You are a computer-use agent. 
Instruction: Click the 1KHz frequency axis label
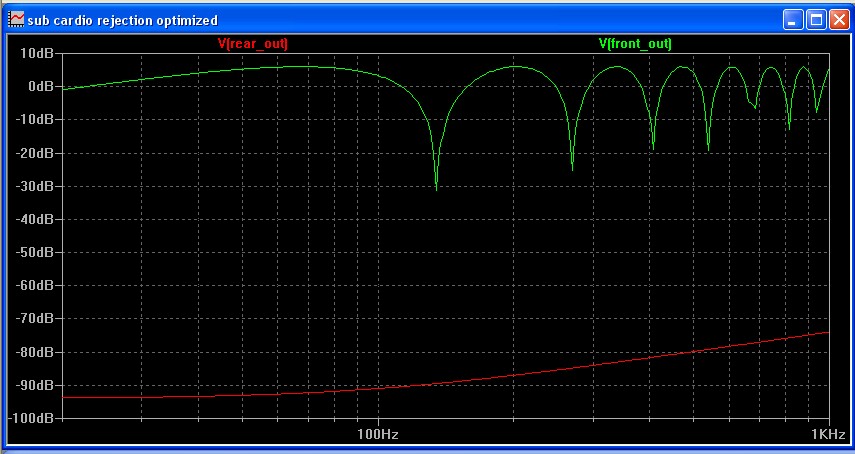click(829, 434)
